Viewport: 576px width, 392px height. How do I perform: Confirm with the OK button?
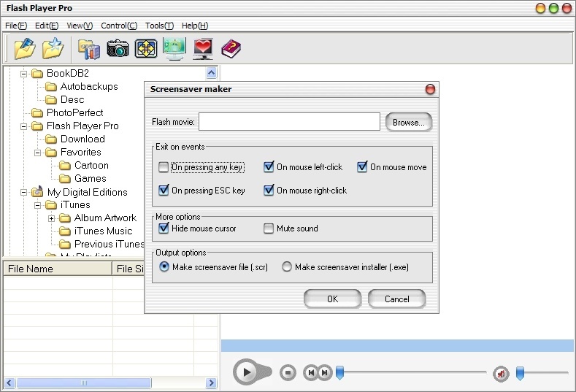click(x=332, y=299)
